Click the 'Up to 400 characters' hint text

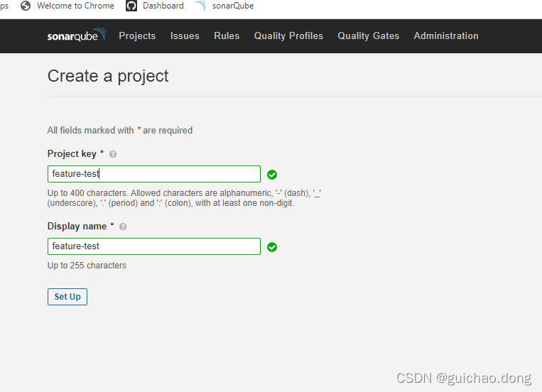click(184, 198)
